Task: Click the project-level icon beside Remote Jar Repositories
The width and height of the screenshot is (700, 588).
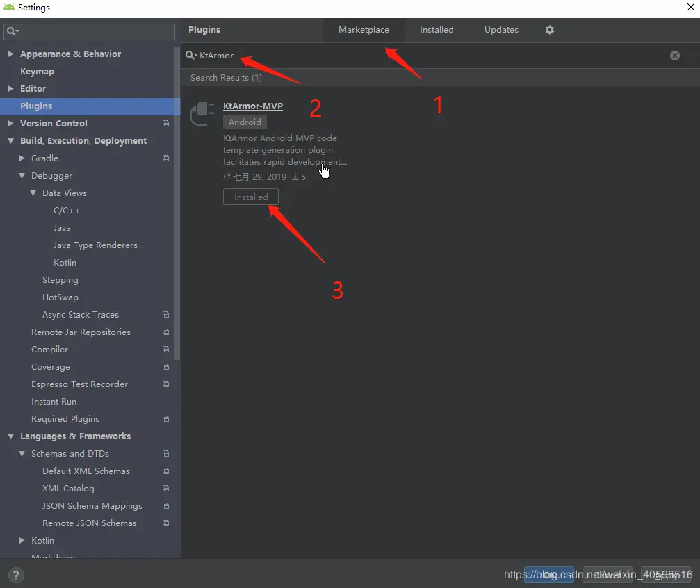Action: tap(165, 332)
